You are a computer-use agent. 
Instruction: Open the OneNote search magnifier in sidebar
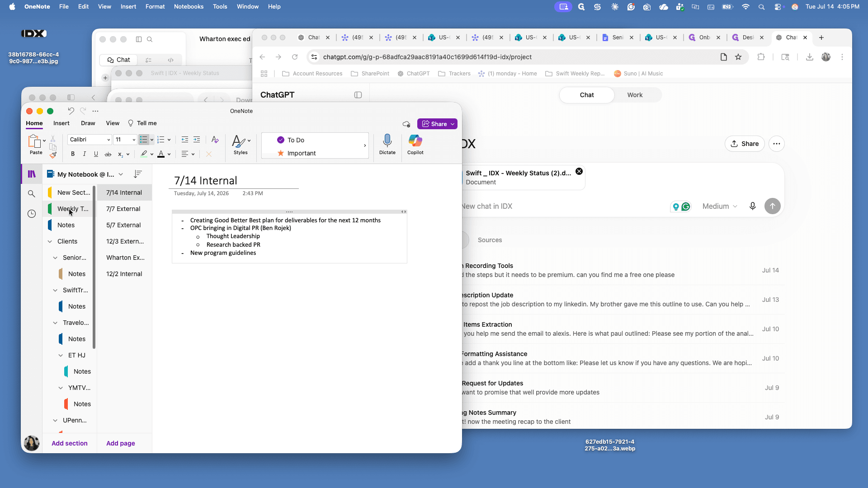pyautogui.click(x=31, y=194)
